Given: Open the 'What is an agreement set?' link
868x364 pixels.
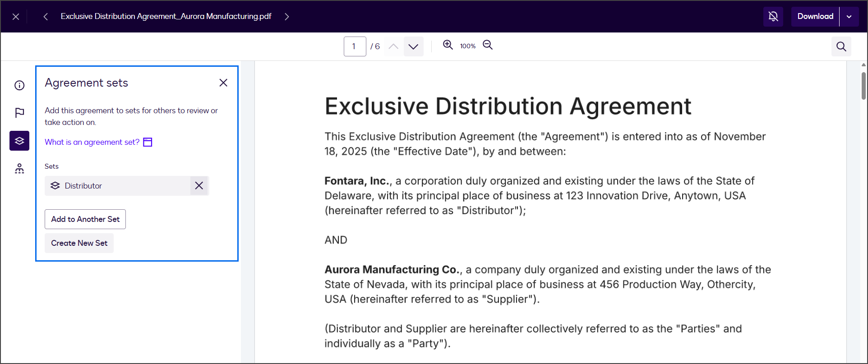Looking at the screenshot, I should 92,142.
